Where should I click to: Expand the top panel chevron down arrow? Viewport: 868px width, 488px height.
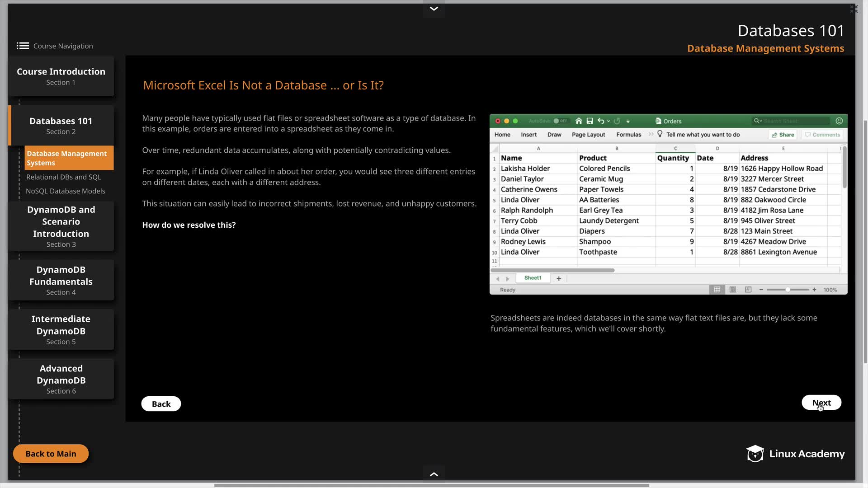click(x=434, y=9)
